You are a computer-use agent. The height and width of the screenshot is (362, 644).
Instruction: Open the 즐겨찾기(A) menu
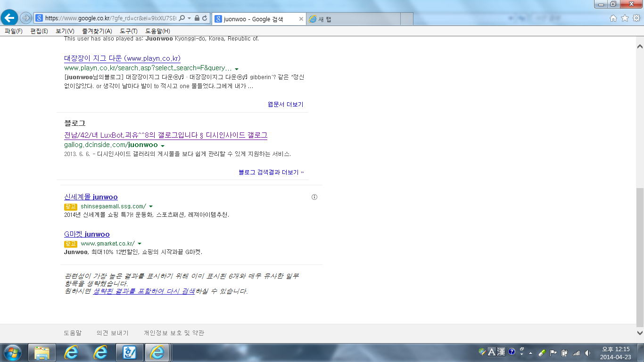(x=97, y=31)
